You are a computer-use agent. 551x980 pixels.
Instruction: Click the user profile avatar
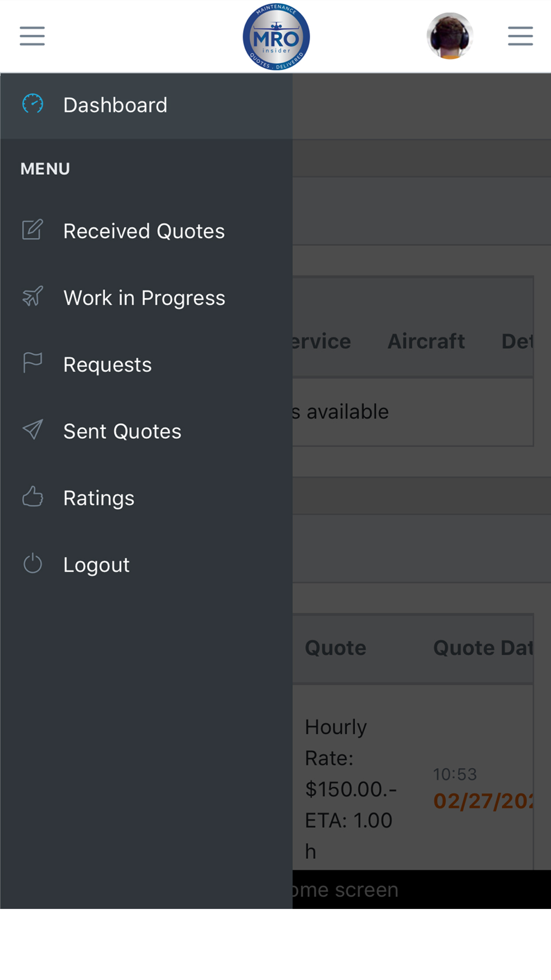450,36
